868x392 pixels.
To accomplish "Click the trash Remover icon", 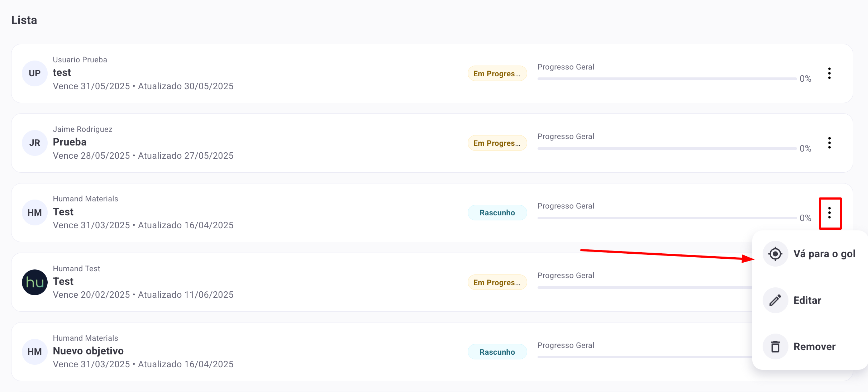I will [775, 346].
